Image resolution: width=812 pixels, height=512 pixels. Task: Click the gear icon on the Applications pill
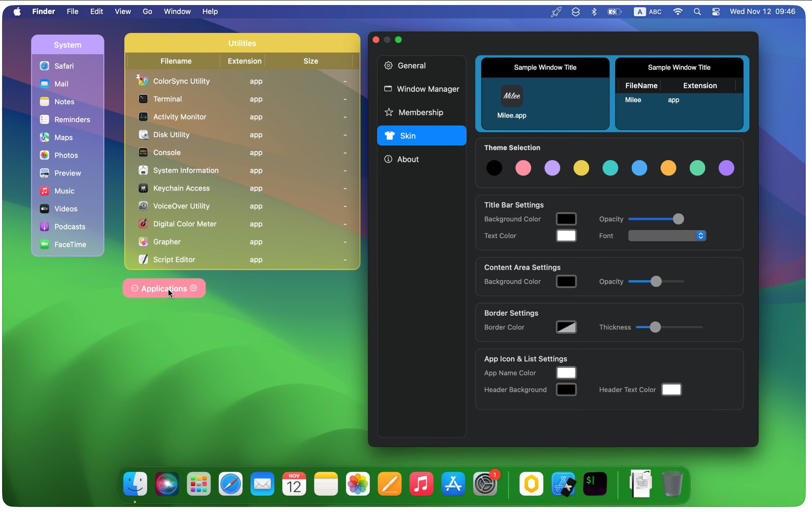[x=194, y=288]
